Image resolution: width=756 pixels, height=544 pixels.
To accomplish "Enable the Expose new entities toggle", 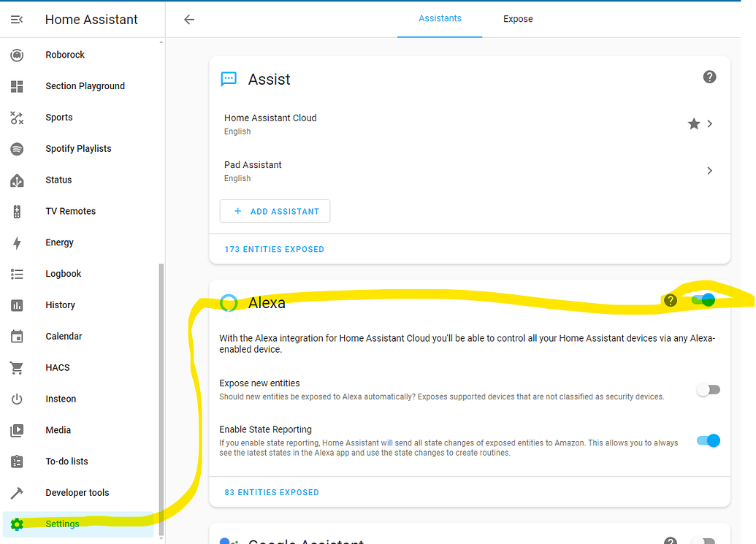I will [x=708, y=389].
